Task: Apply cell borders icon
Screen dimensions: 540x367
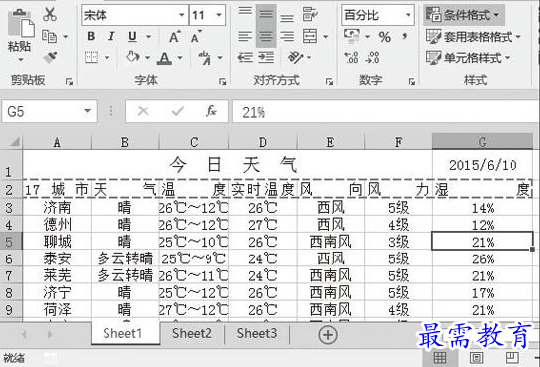Action: [91, 57]
